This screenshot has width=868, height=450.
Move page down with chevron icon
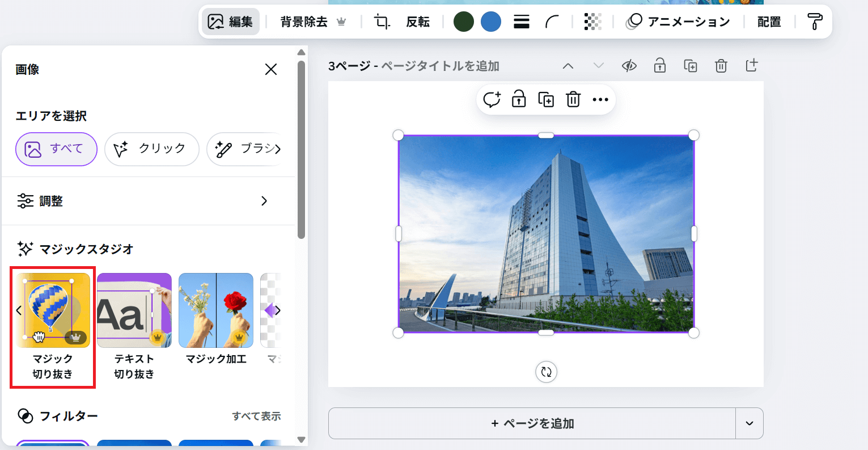599,66
